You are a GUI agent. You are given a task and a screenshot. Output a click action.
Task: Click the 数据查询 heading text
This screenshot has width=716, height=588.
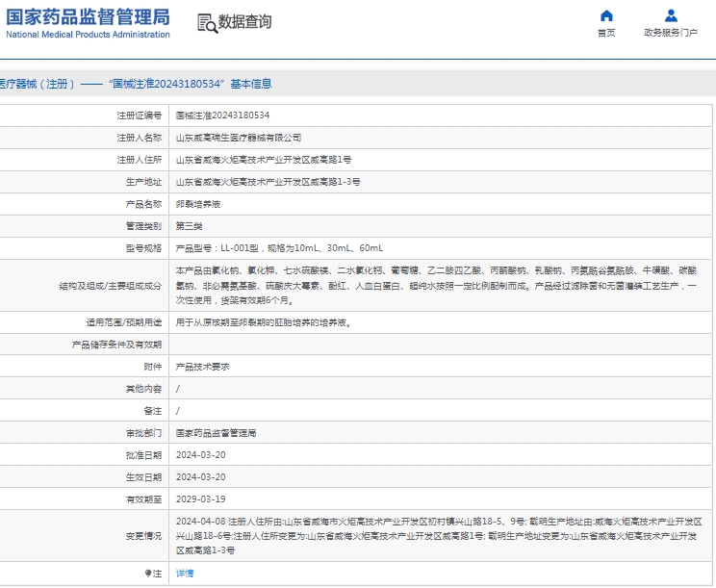(244, 22)
